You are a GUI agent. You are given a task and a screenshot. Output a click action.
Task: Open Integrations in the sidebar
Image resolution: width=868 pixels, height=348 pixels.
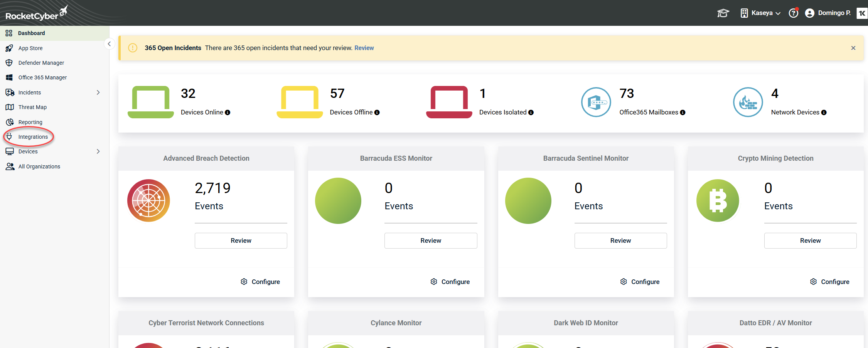(33, 137)
